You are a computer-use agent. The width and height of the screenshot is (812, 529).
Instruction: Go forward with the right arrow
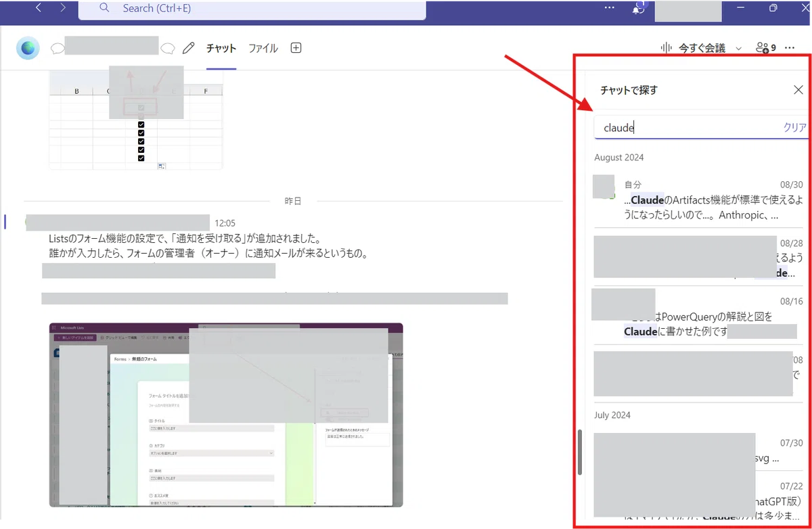tap(63, 8)
